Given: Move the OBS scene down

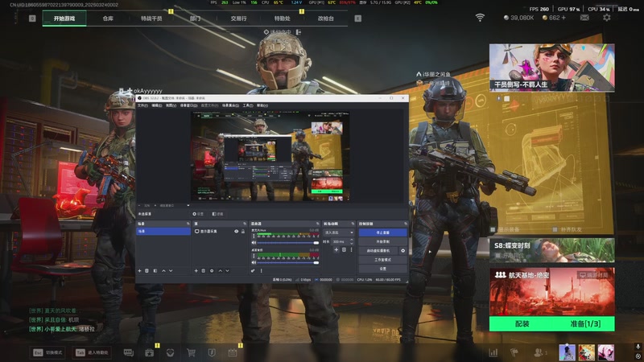Looking at the screenshot, I should click(171, 271).
